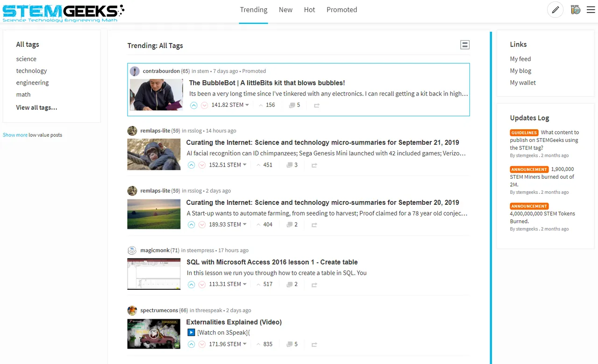The width and height of the screenshot is (598, 364).
Task: Open contrabourdon author profile
Action: pyautogui.click(x=161, y=71)
